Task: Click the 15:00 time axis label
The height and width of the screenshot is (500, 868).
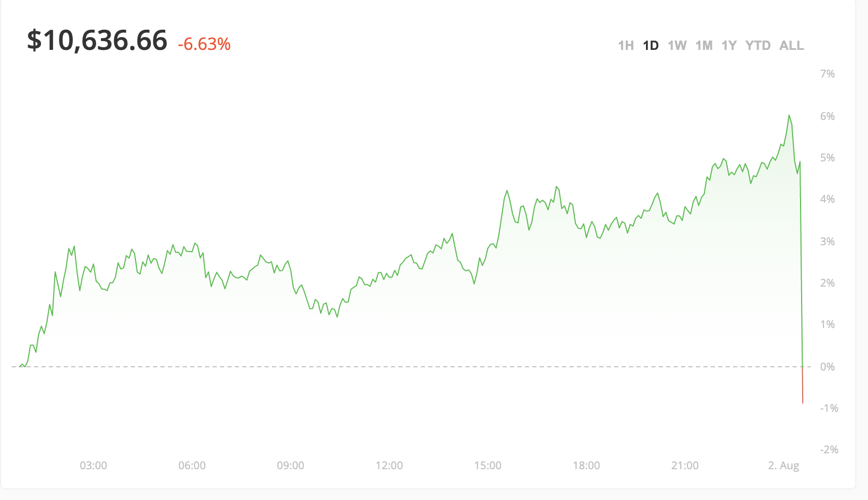Action: click(x=488, y=465)
